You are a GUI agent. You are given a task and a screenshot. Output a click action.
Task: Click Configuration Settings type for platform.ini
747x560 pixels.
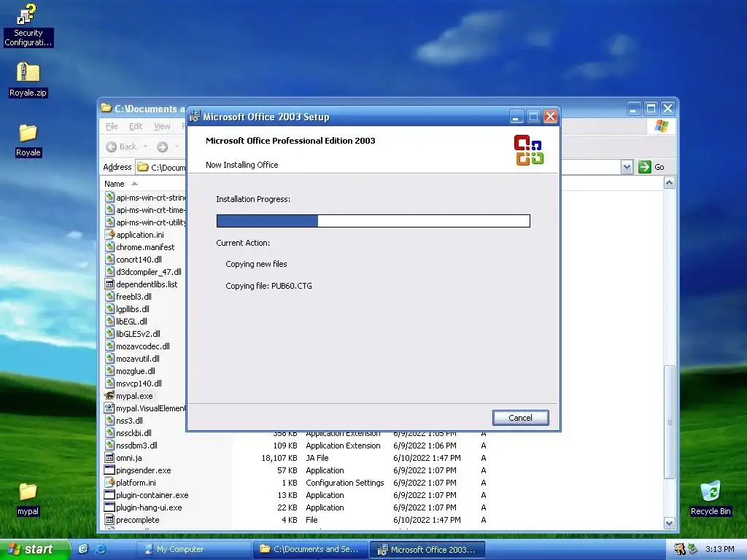tap(345, 483)
